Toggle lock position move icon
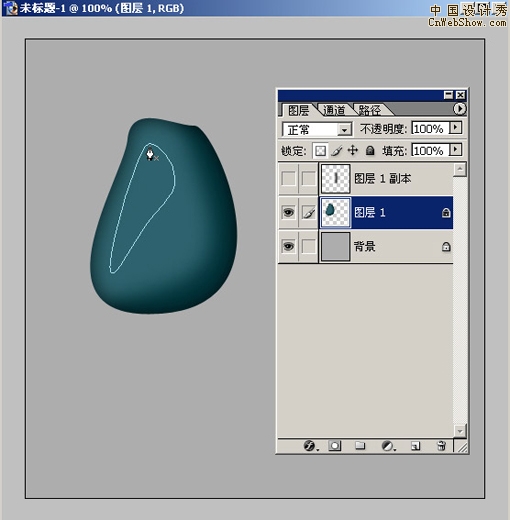 353,151
